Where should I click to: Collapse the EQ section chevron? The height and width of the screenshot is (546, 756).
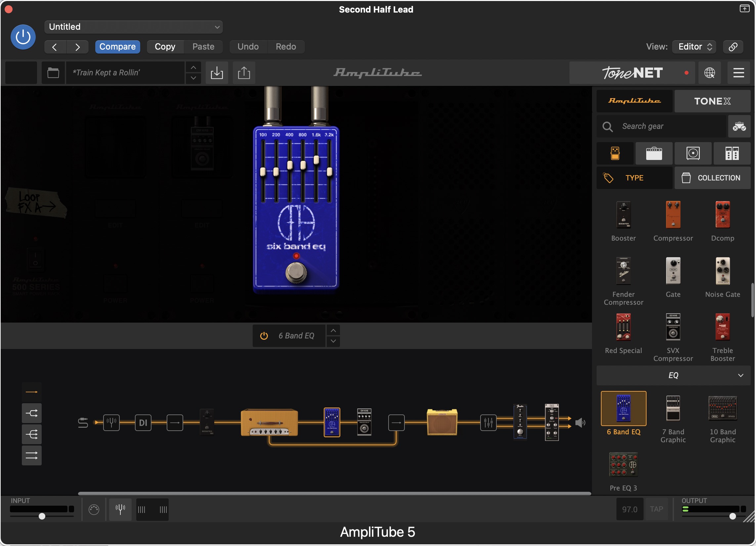(x=740, y=375)
